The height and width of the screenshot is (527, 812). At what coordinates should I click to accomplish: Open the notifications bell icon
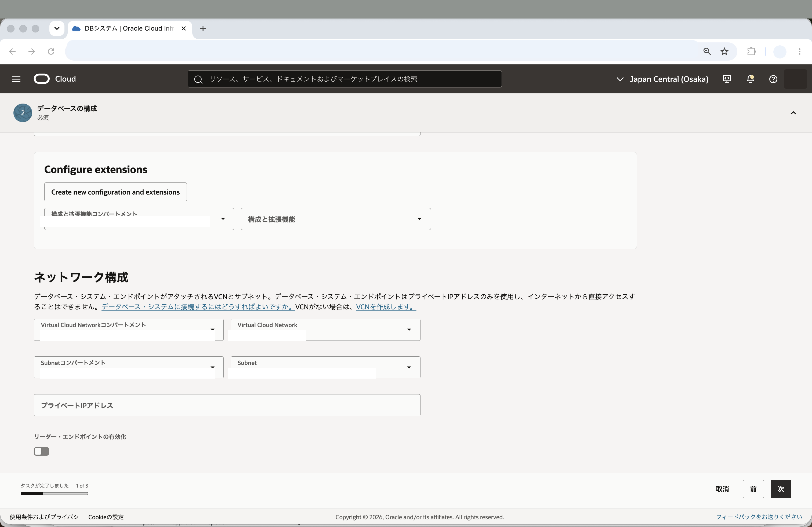click(x=750, y=79)
